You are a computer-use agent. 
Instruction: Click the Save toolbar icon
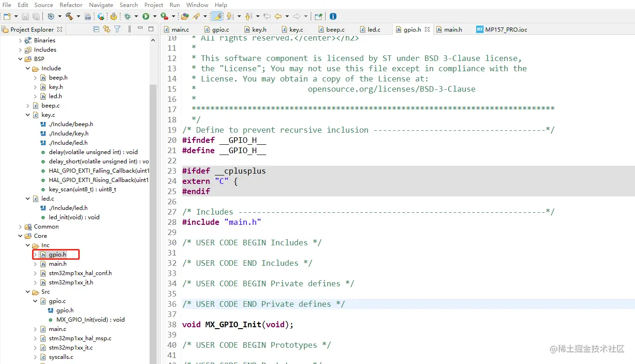coord(25,16)
